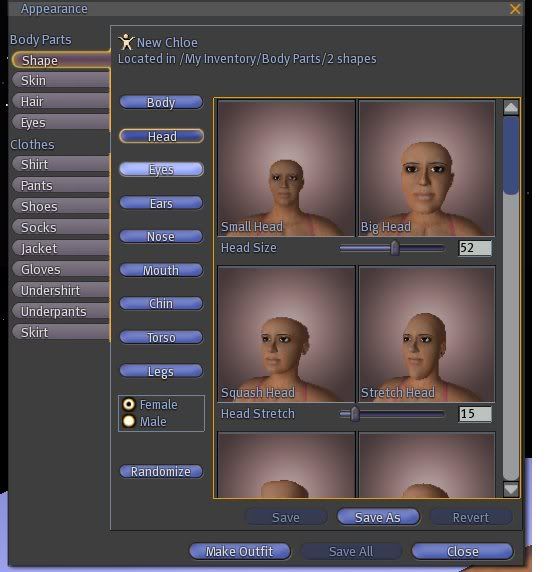Screen dimensions: 554x572
Task: Click the vertical scrollbar thumb of shape list
Action: (x=511, y=155)
